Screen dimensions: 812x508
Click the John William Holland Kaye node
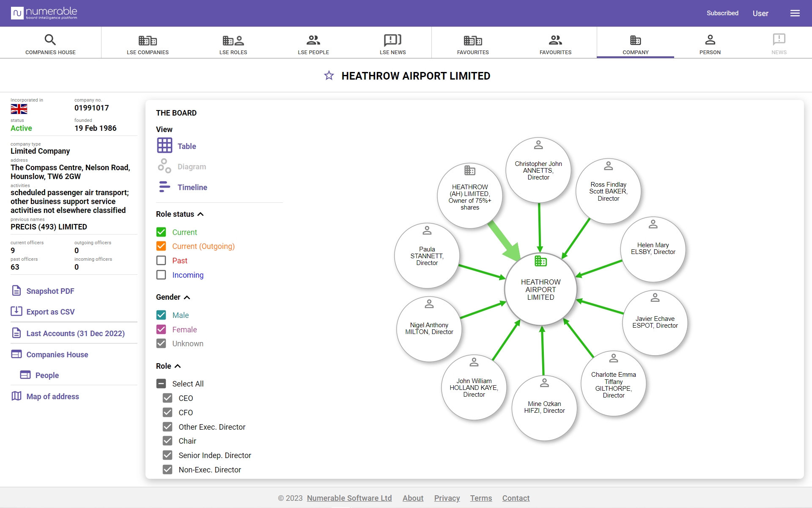(474, 387)
